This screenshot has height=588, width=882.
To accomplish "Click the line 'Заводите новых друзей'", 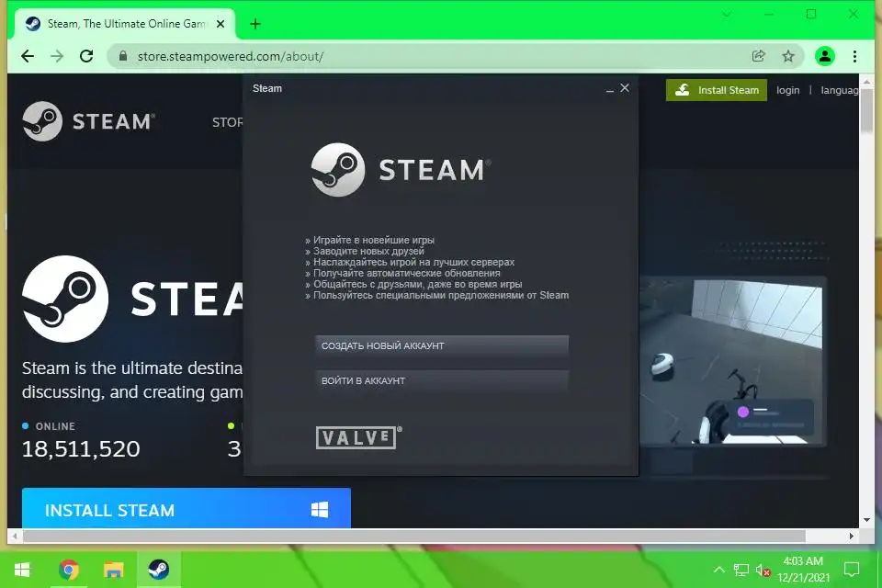I will coord(368,251).
